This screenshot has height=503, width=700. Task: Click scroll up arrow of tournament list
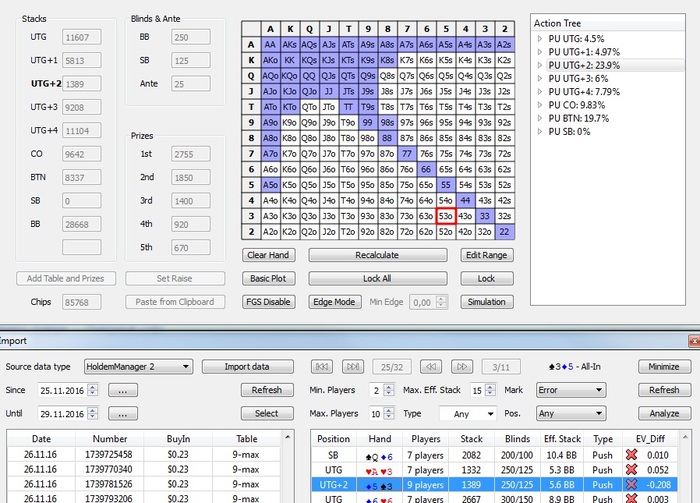(x=288, y=436)
